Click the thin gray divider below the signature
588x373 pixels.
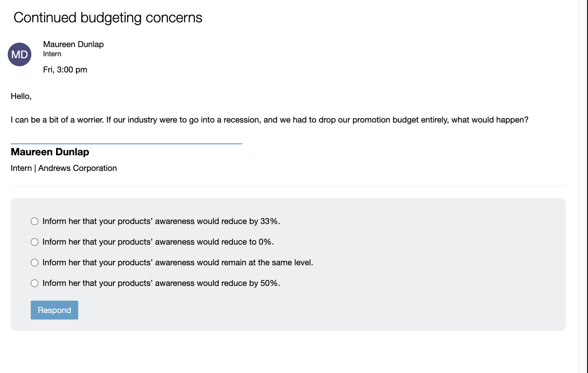click(x=288, y=186)
